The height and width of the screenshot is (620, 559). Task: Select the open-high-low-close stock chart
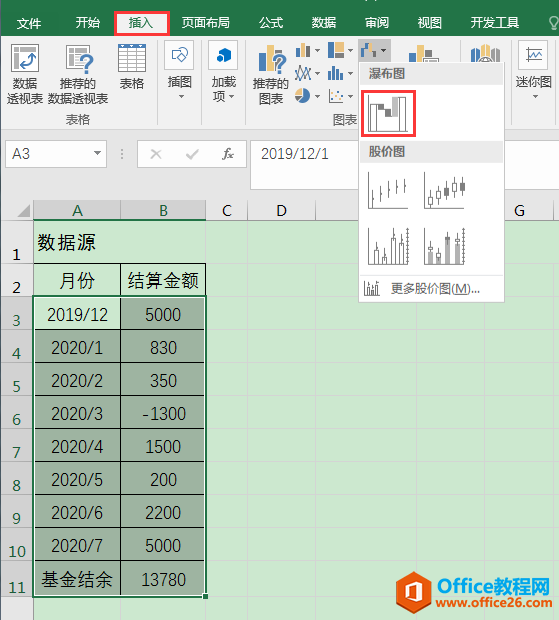click(x=444, y=191)
